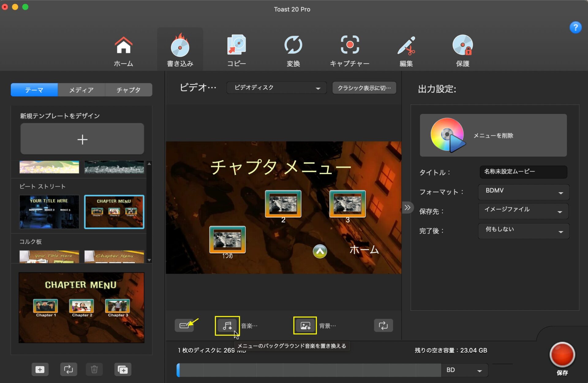
Task: Select the 書き込み burn disc icon
Action: click(x=180, y=45)
